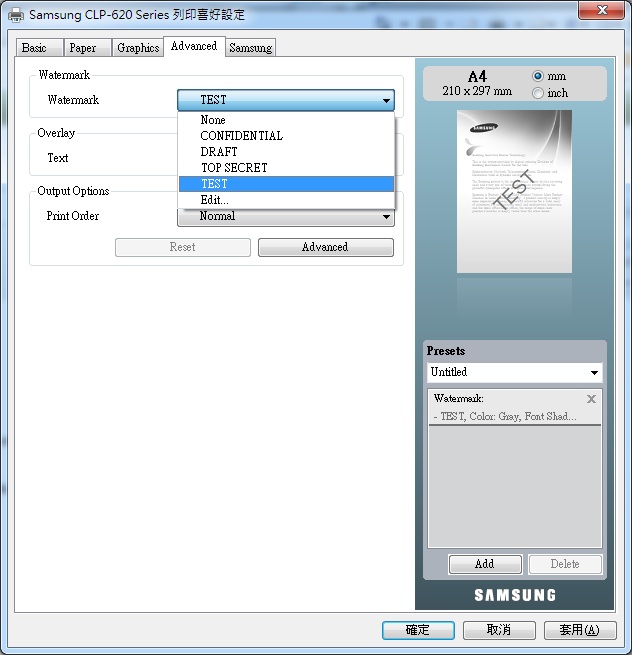
Task: Pick CONFIDENTIAL watermark option
Action: pyautogui.click(x=286, y=136)
